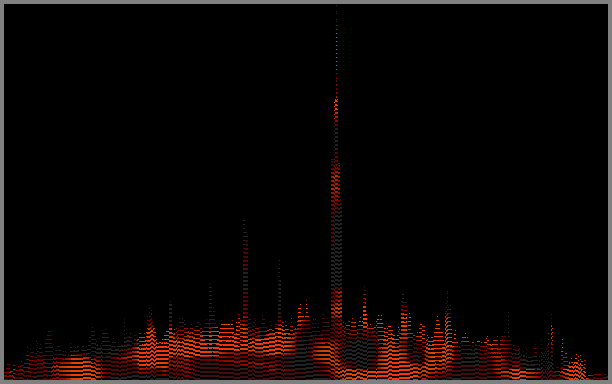Select the second orange spike right of the tallest
This screenshot has width=612, height=384.
(404, 312)
